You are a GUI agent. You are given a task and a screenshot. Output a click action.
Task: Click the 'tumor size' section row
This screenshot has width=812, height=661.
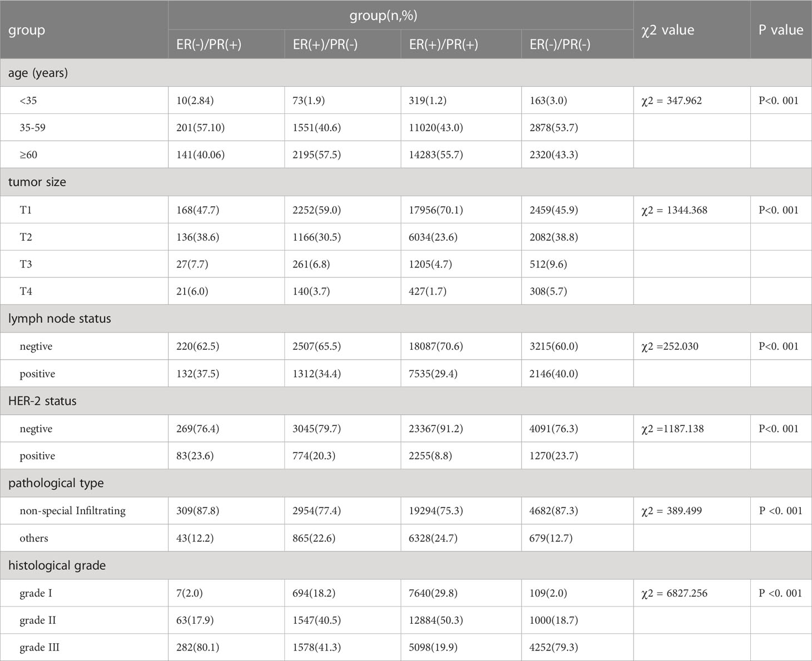click(406, 182)
